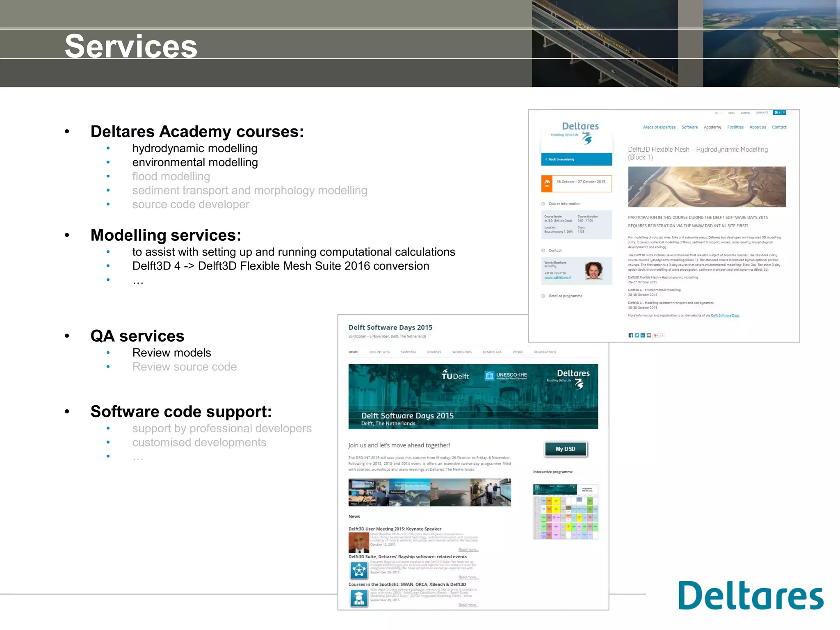
Task: Click the Interactive programme schedule thumbnail
Action: click(566, 511)
